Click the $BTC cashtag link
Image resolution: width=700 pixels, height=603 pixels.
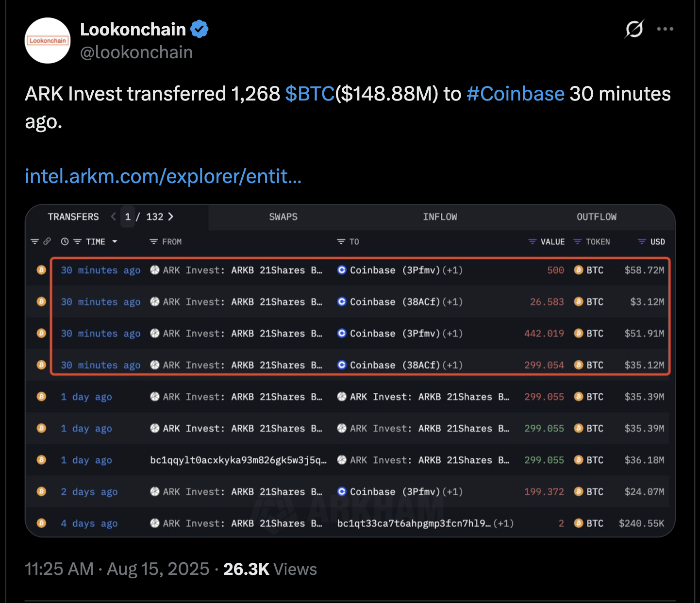tap(309, 94)
